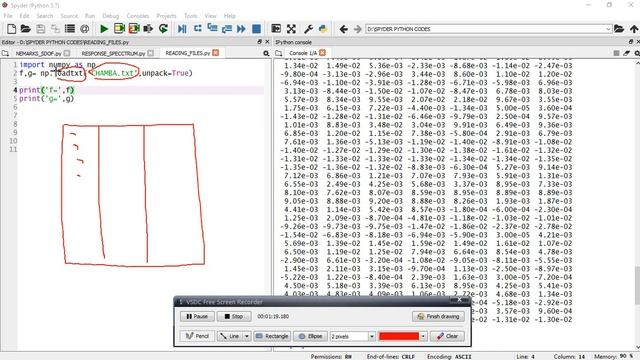The height and width of the screenshot is (360, 640).
Task: Open the Search menu
Action: [x=44, y=16]
